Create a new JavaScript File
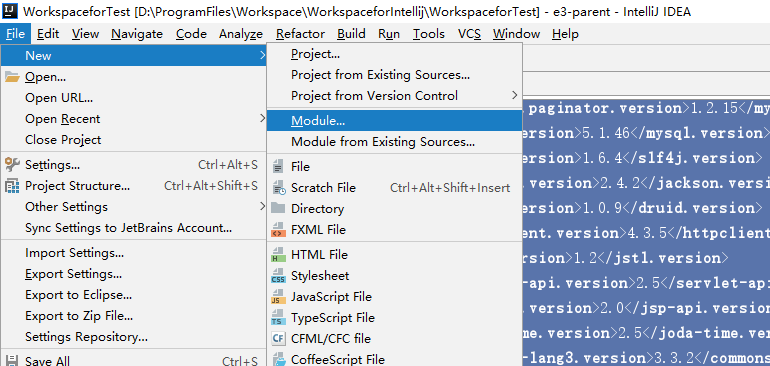 [x=394, y=297]
